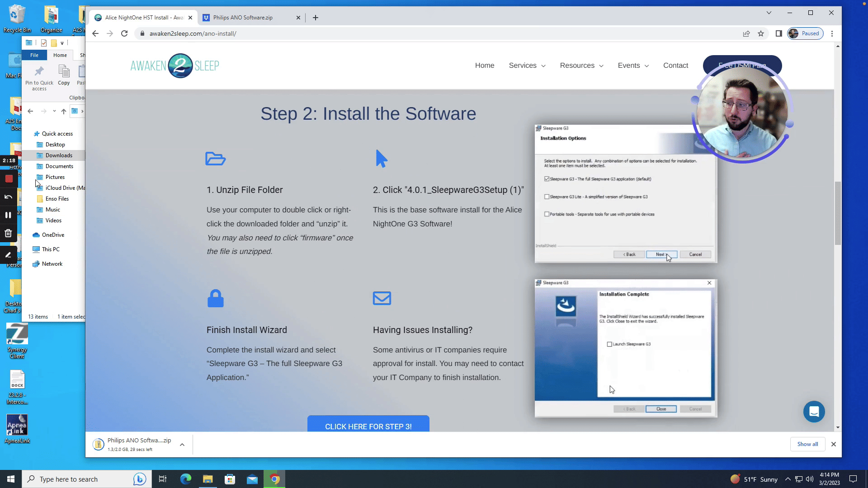This screenshot has height=488, width=868.
Task: Open Google Chrome from taskbar
Action: coord(274,479)
